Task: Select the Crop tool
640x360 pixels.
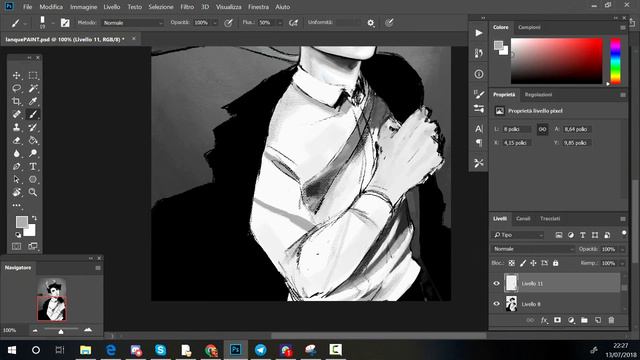Action: 16,101
